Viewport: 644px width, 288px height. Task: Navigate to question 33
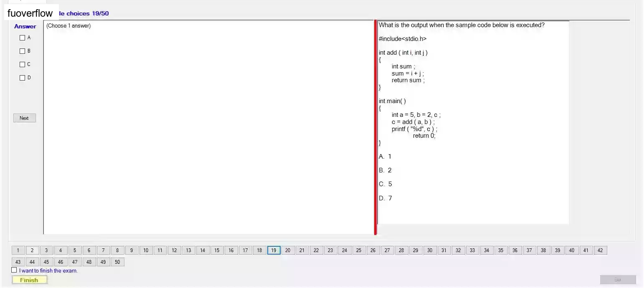472,250
